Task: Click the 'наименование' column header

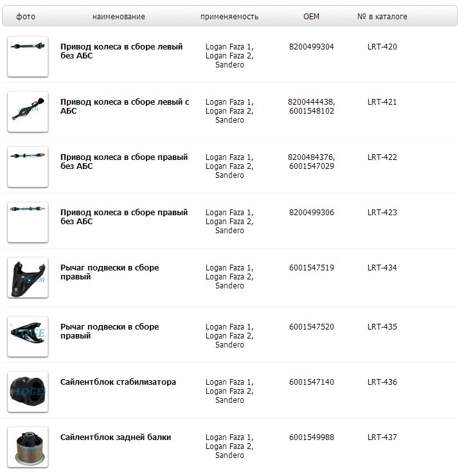Action: click(x=119, y=17)
